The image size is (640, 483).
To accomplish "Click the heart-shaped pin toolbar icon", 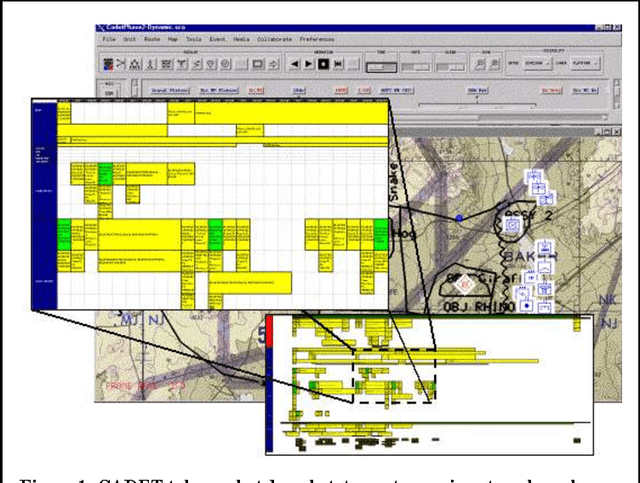I will [211, 64].
